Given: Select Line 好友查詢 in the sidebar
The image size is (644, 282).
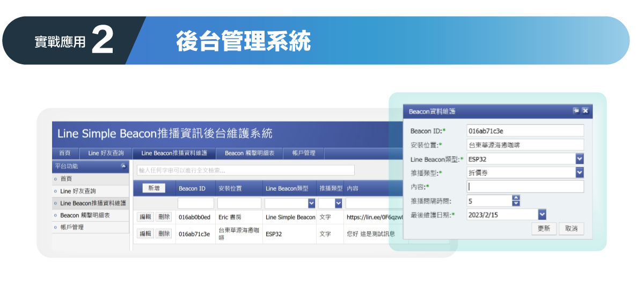Looking at the screenshot, I should (x=91, y=191).
